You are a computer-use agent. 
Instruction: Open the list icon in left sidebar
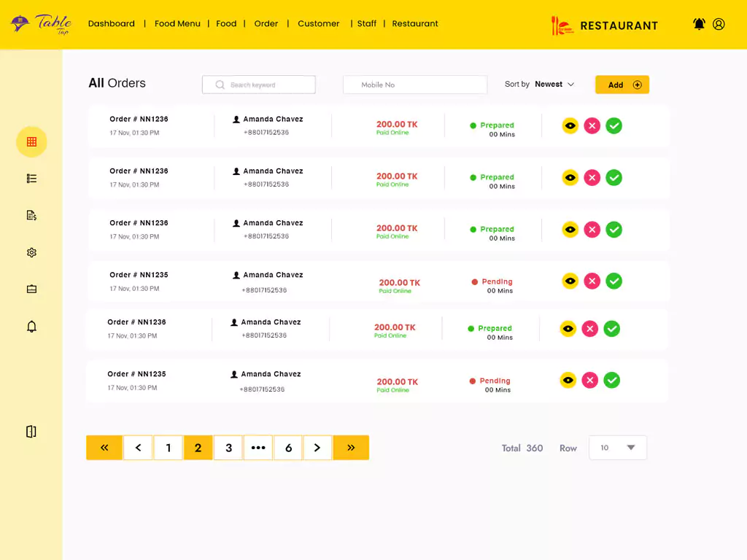[31, 179]
